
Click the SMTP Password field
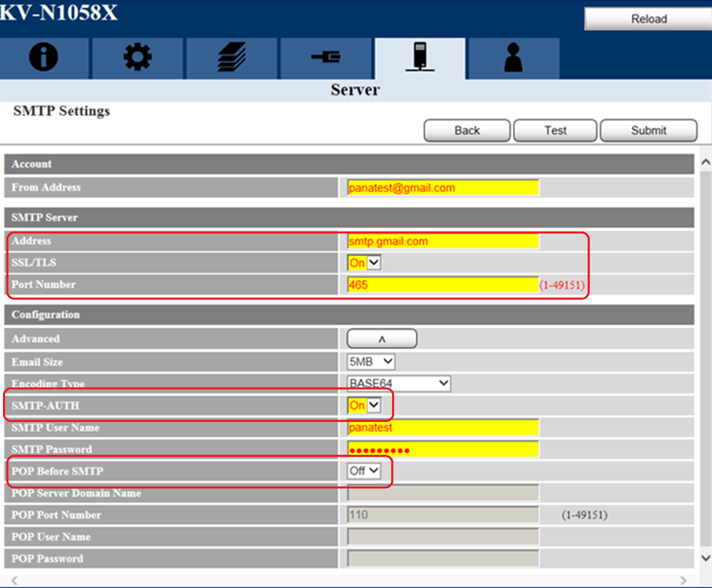[443, 449]
